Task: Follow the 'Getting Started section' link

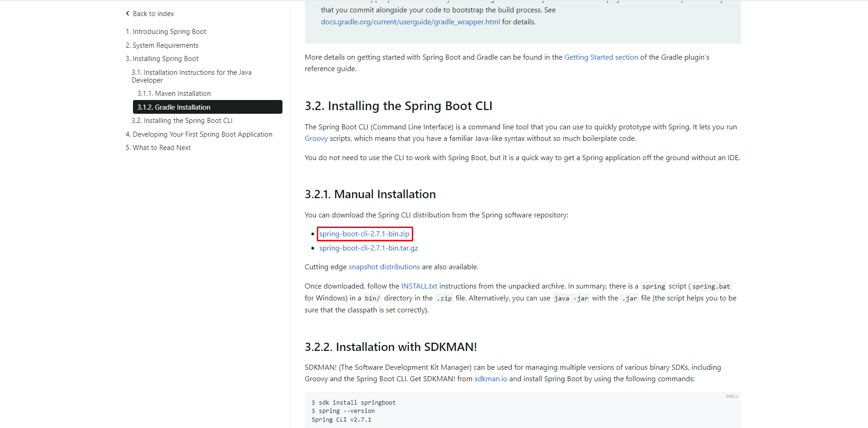Action: click(601, 57)
